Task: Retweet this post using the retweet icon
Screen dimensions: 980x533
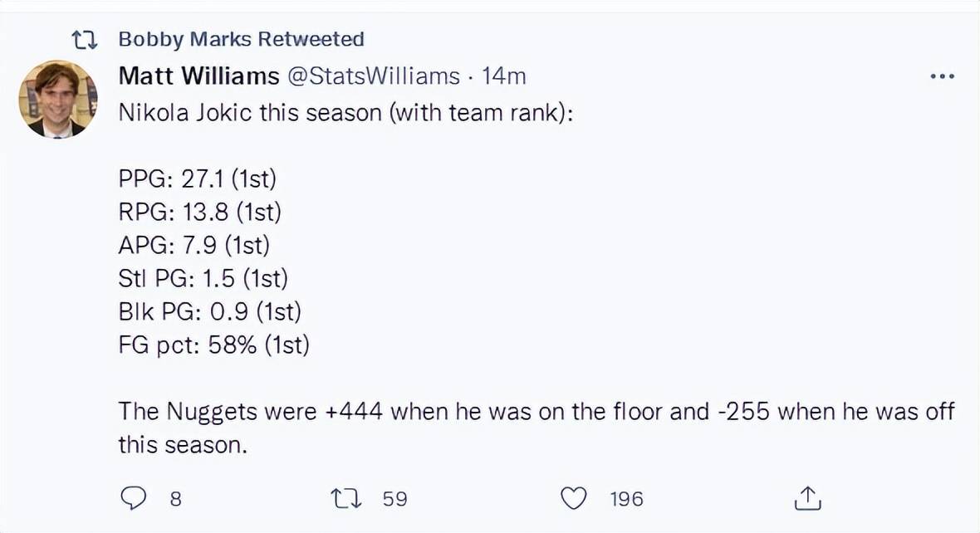Action: [x=345, y=498]
